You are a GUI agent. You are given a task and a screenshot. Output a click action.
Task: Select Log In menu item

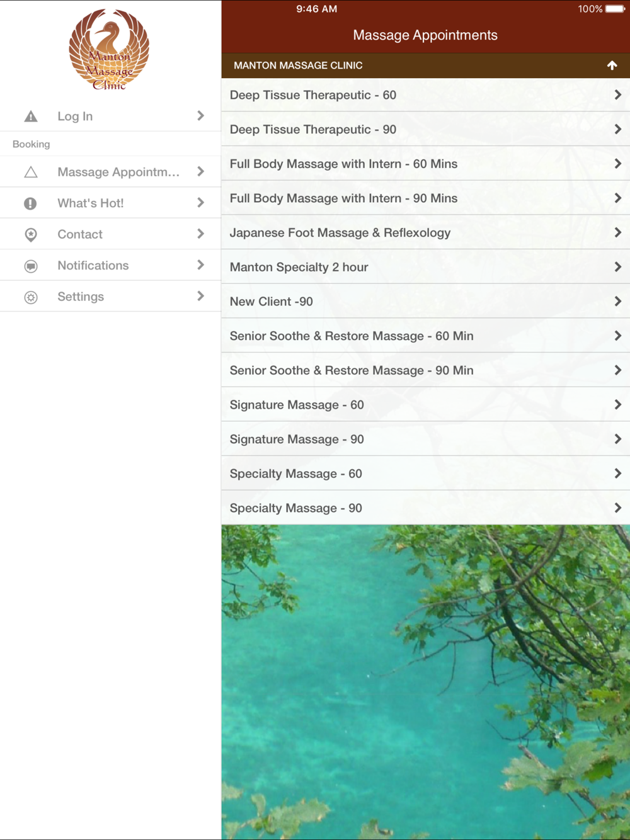click(110, 116)
